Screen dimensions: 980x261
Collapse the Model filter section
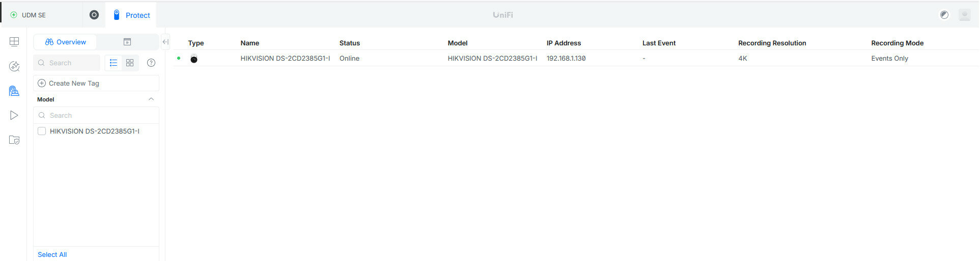pos(151,99)
